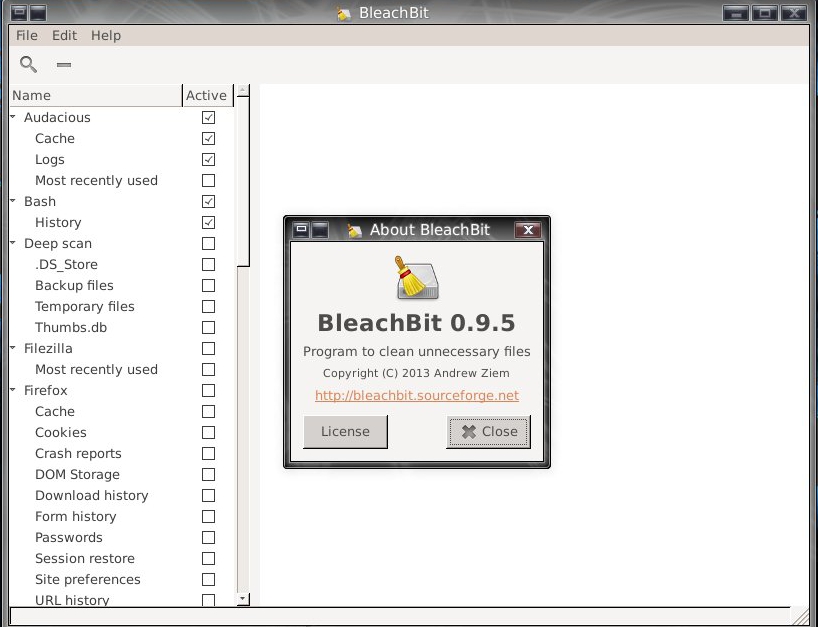Viewport: 818px width, 627px height.
Task: Collapse the Audacious tree group
Action: coord(14,117)
